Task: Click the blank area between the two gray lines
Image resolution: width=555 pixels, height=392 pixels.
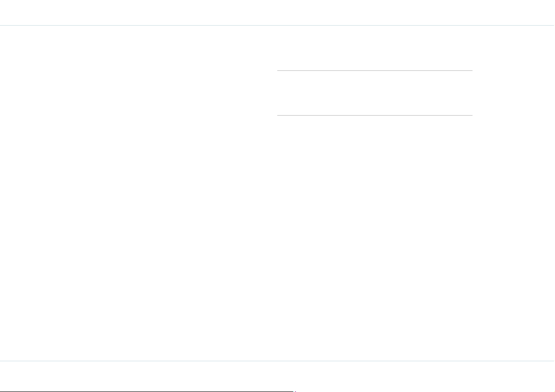Action: point(375,93)
